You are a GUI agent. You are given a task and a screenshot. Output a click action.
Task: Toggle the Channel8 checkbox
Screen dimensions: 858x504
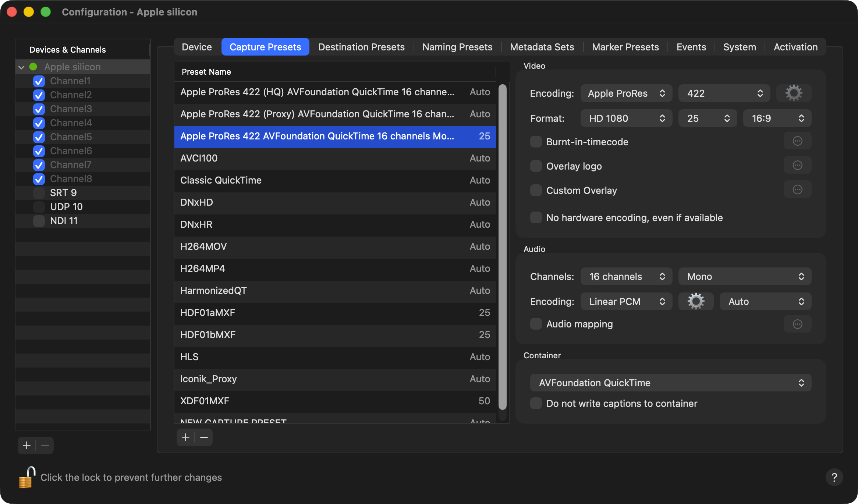[39, 179]
